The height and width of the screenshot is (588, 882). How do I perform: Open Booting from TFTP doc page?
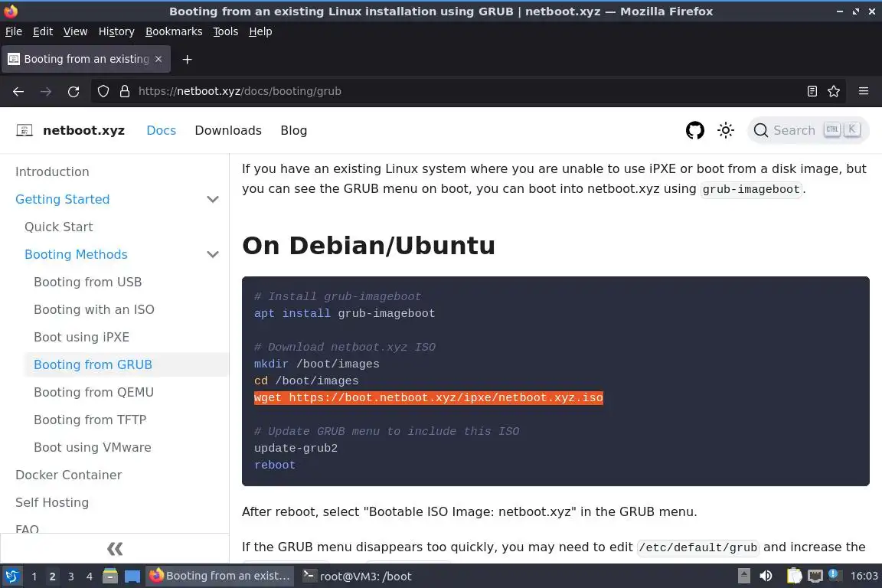[90, 420]
